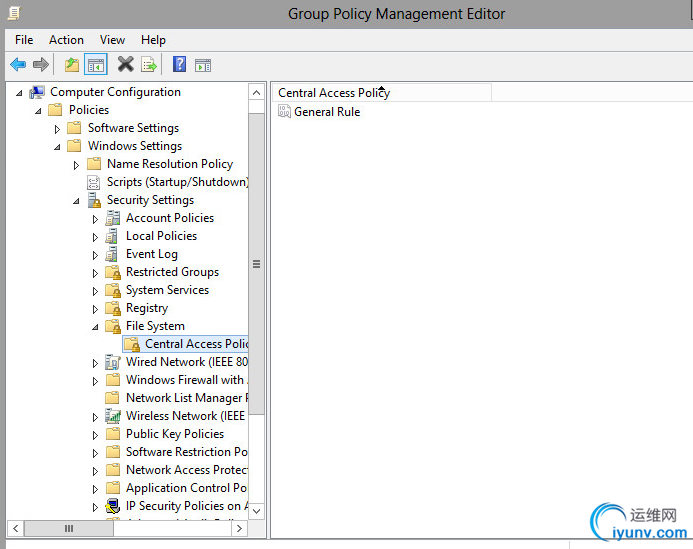Expand the Account Policies node
693x549 pixels.
click(x=95, y=219)
